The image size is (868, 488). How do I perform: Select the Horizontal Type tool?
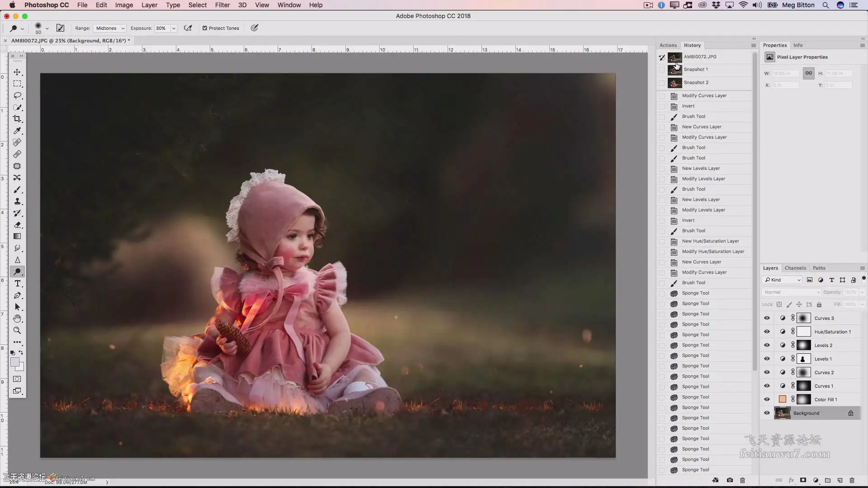point(17,284)
